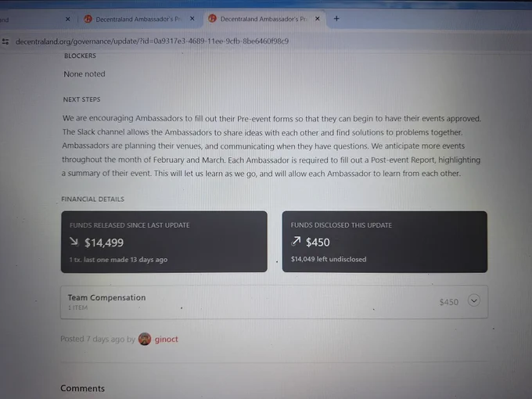Click the $450 amount in Team Compensation
This screenshot has width=532, height=399.
[x=448, y=302]
